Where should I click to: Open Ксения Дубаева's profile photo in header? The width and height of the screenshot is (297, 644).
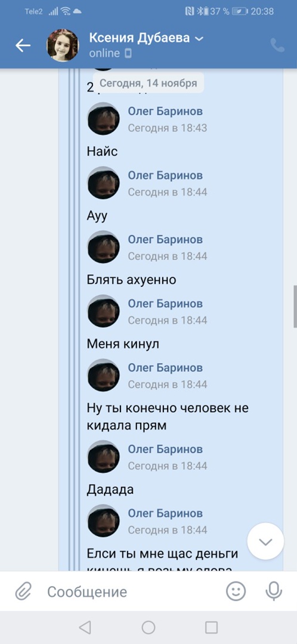click(x=63, y=45)
